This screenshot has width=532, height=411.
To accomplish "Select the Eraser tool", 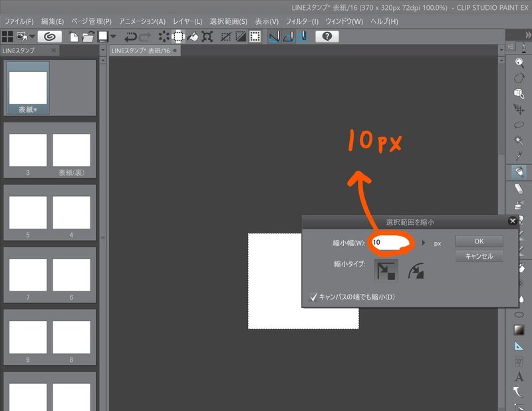I will point(519,189).
